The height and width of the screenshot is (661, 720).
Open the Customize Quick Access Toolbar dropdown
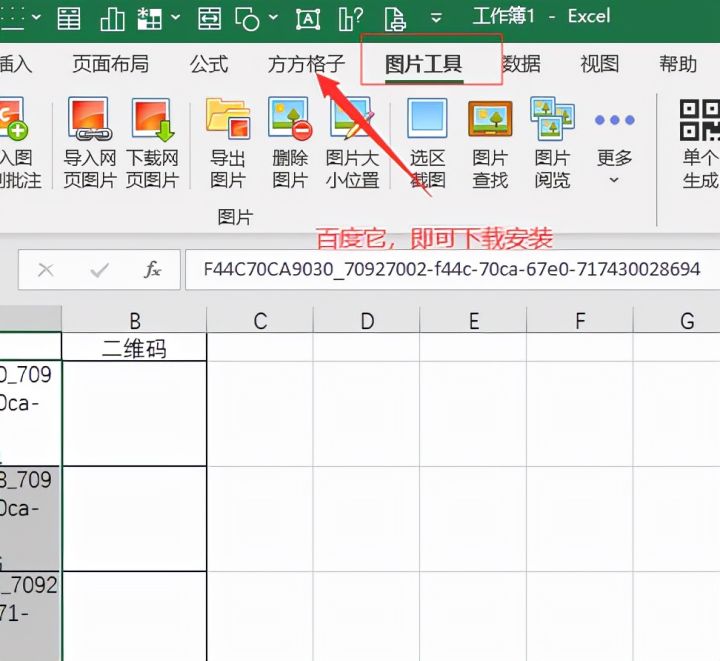click(436, 18)
